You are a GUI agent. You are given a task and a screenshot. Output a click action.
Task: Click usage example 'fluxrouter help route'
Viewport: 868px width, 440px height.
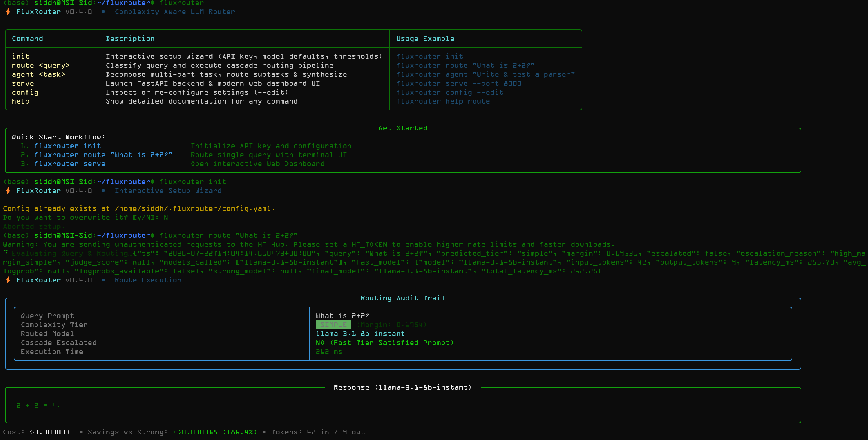click(443, 101)
